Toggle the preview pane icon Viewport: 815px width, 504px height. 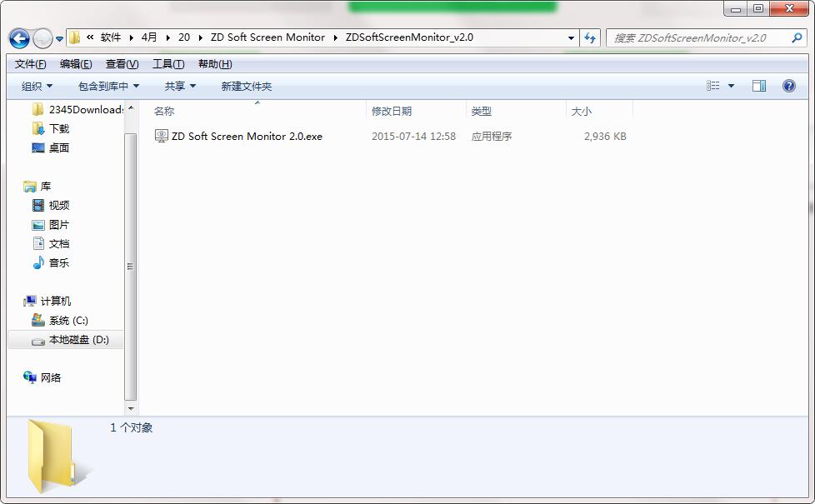pos(759,86)
